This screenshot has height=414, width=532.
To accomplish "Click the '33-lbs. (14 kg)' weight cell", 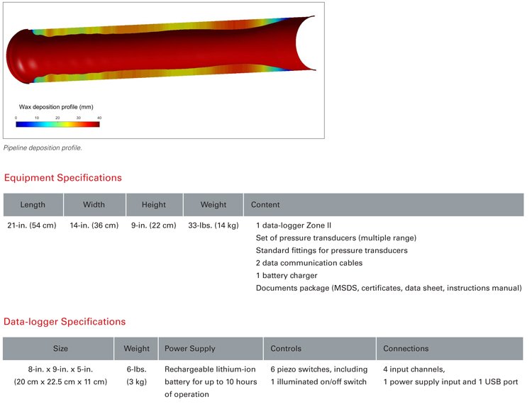I will pyautogui.click(x=213, y=226).
